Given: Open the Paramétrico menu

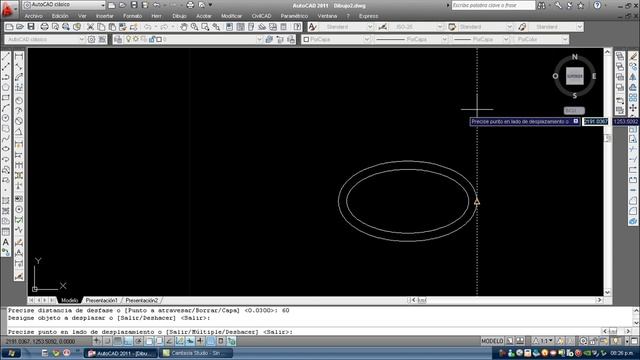Looking at the screenshot, I should tap(294, 16).
